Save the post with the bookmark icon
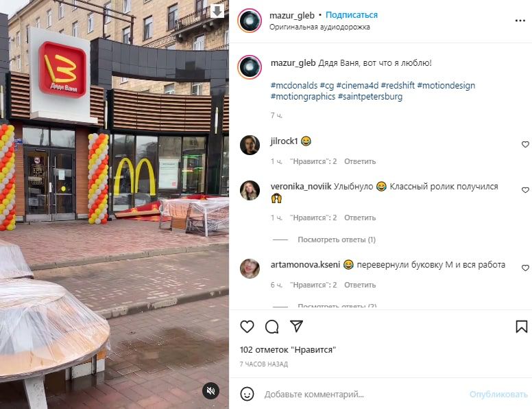The height and width of the screenshot is (409, 532). (522, 327)
